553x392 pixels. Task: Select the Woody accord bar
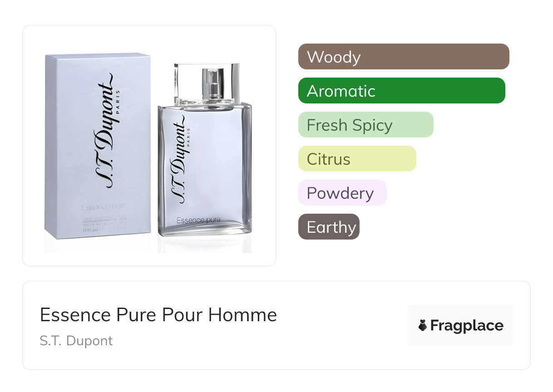[x=404, y=57]
